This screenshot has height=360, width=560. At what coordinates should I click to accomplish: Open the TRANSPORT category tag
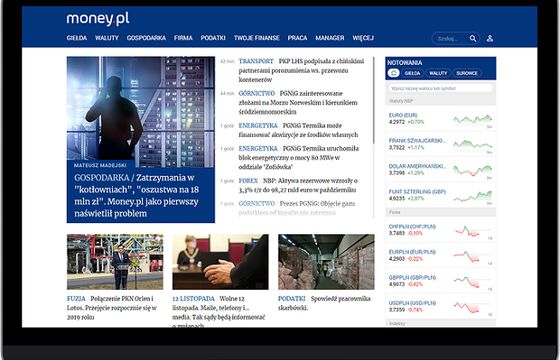tap(256, 61)
